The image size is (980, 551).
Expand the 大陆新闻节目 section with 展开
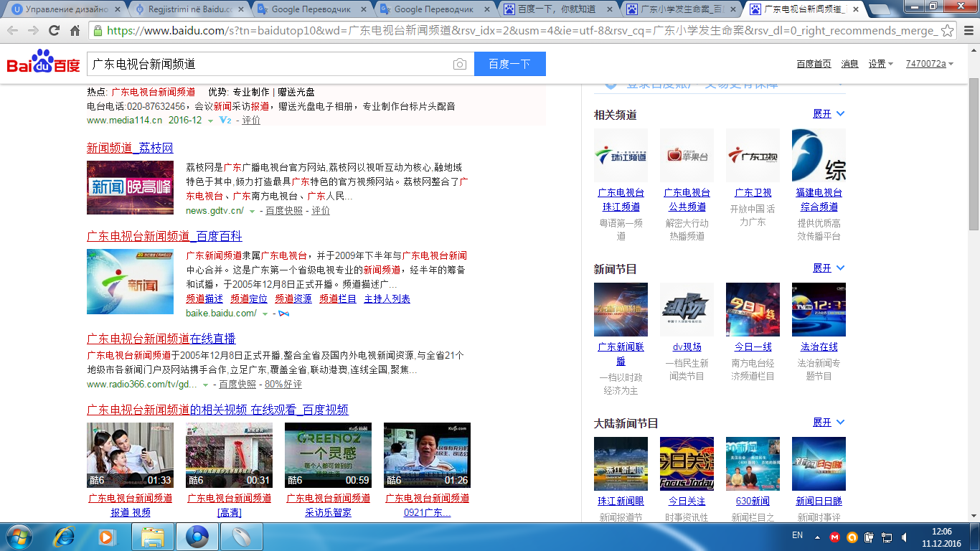(x=829, y=423)
